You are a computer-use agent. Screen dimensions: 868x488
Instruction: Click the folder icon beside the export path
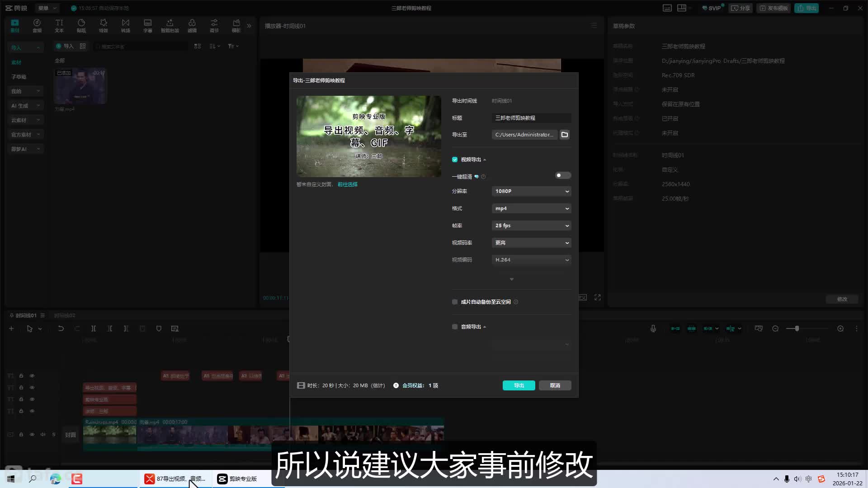[x=564, y=135]
